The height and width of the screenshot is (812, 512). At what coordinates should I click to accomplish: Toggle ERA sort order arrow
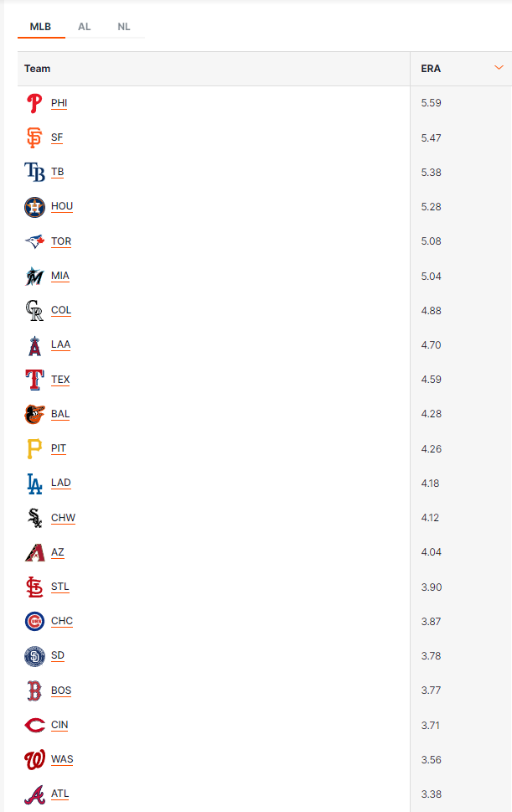point(499,68)
